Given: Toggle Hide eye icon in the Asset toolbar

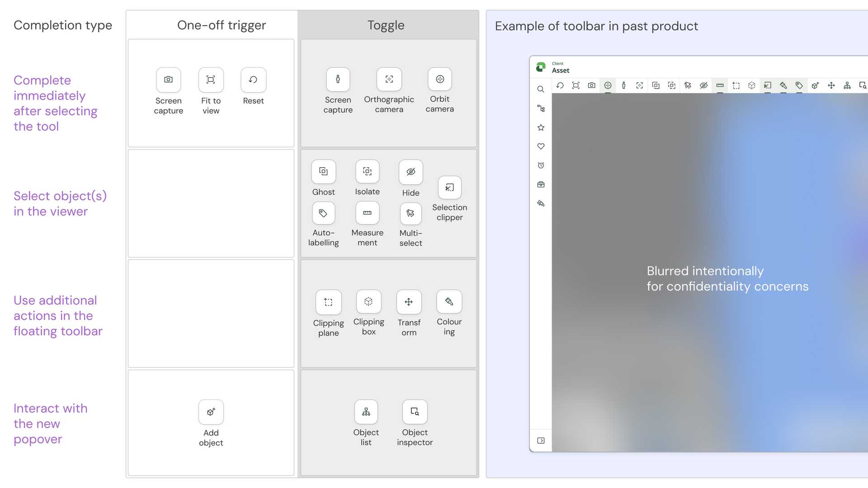Looking at the screenshot, I should pyautogui.click(x=703, y=85).
